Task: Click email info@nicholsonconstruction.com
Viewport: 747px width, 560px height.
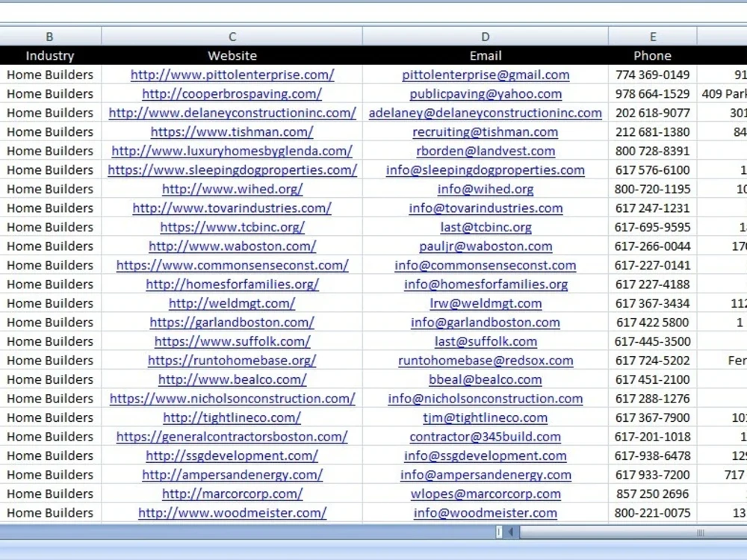Action: pos(486,399)
